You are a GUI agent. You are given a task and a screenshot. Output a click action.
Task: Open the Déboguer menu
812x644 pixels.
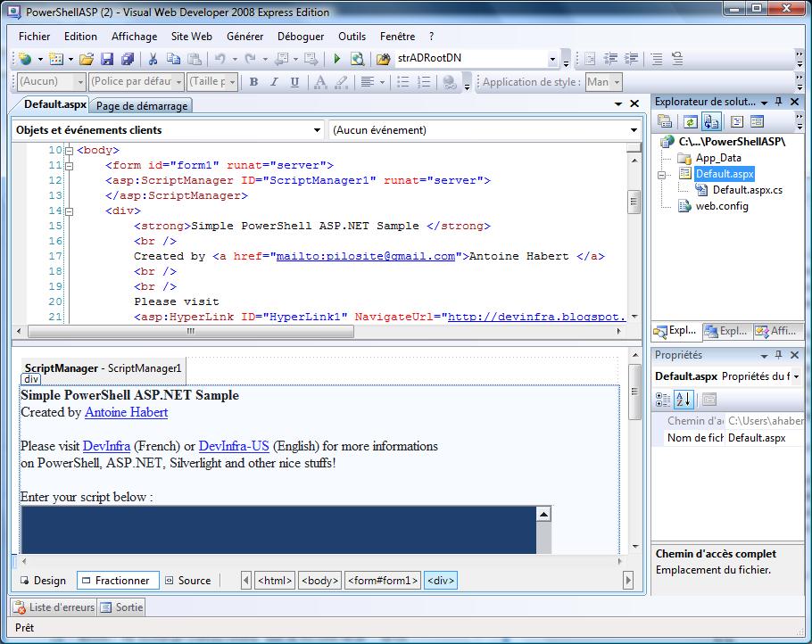click(301, 37)
